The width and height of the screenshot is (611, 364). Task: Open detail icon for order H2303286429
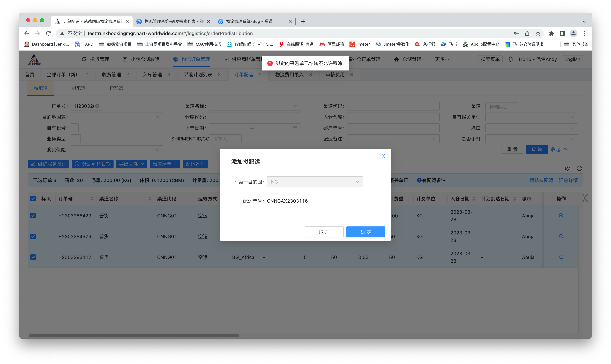[x=561, y=216]
